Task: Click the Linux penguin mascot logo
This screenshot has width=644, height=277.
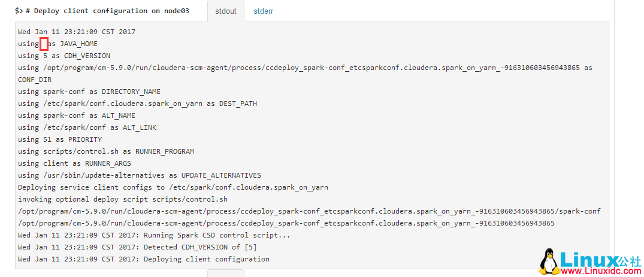Action: [547, 261]
